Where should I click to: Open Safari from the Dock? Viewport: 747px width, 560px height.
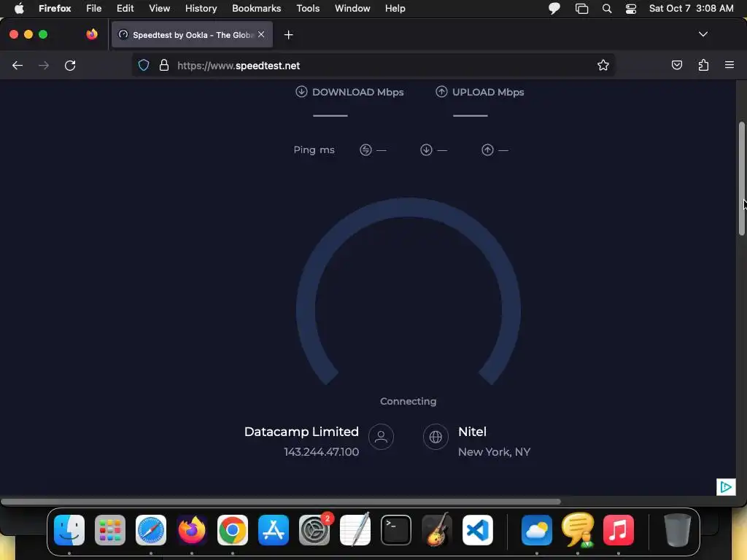click(151, 530)
